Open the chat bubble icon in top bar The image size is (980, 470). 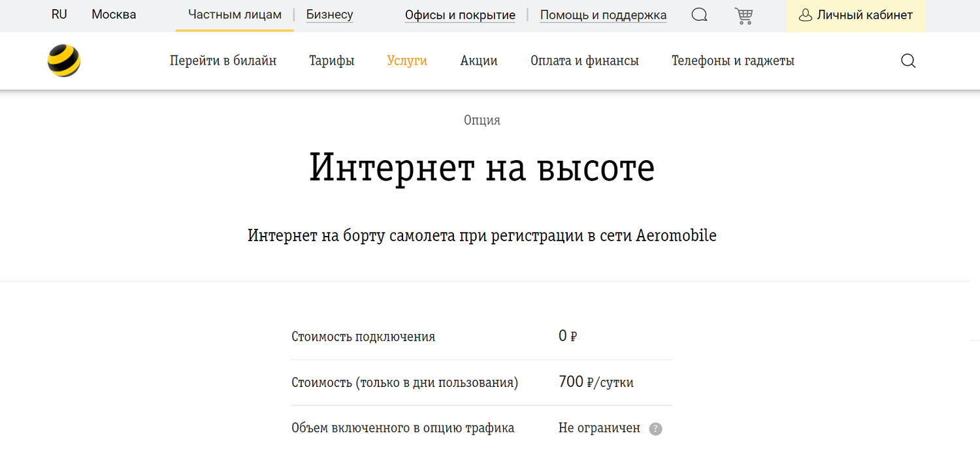coord(699,15)
